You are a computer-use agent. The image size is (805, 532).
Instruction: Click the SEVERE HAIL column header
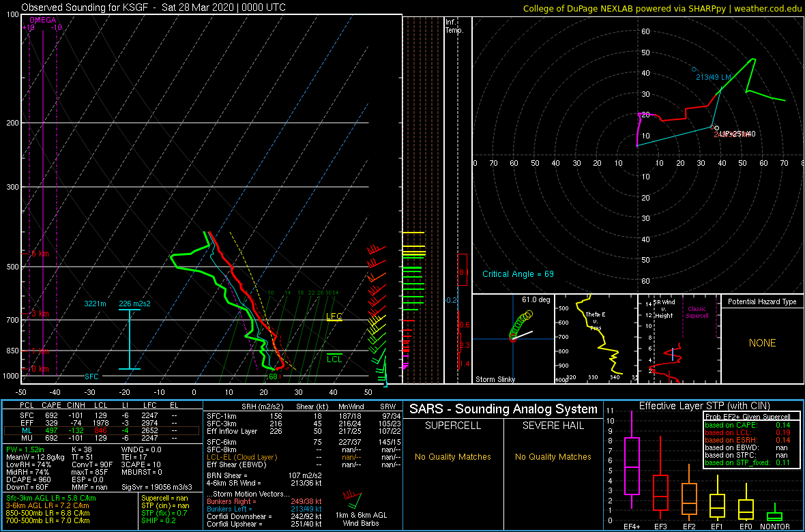[553, 426]
